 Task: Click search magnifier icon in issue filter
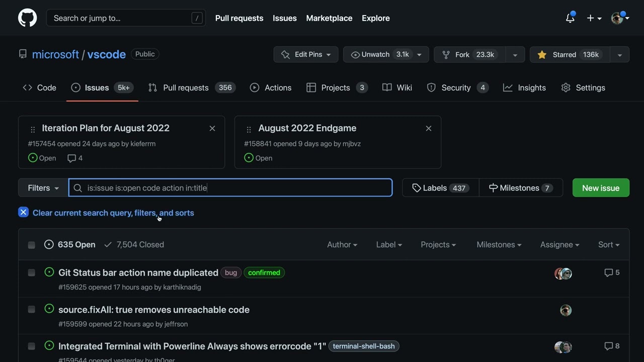(77, 188)
